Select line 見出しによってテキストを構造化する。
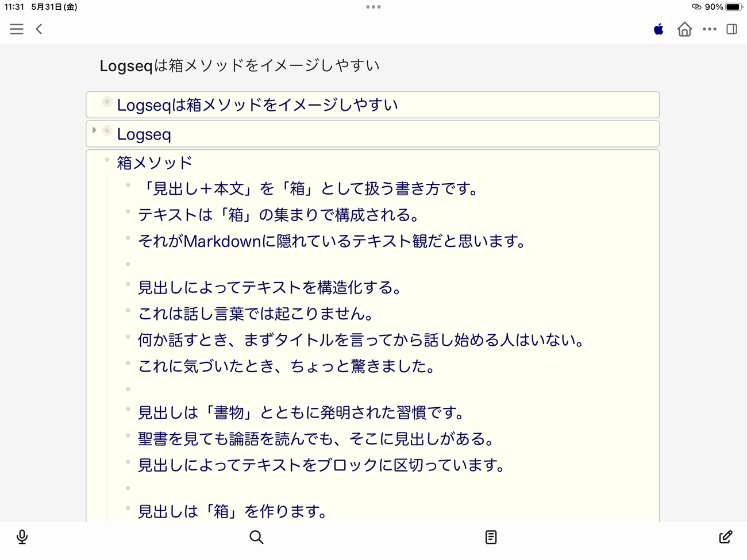 [270, 287]
